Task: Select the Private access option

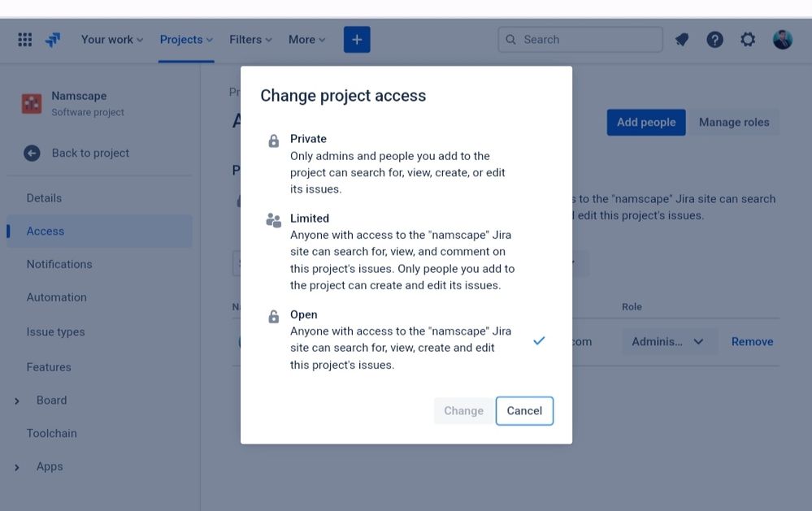Action: point(406,163)
